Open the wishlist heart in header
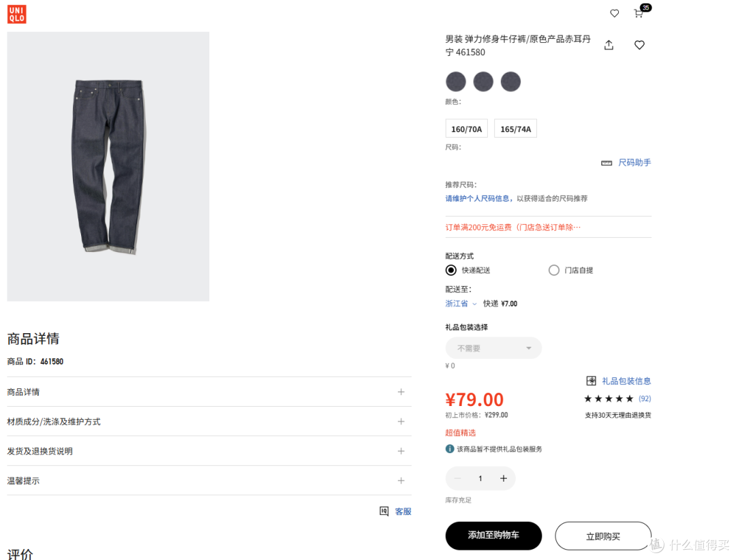 click(615, 13)
